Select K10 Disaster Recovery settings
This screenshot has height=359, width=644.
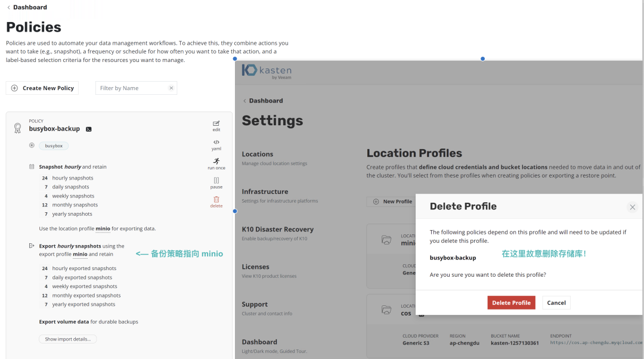(278, 233)
